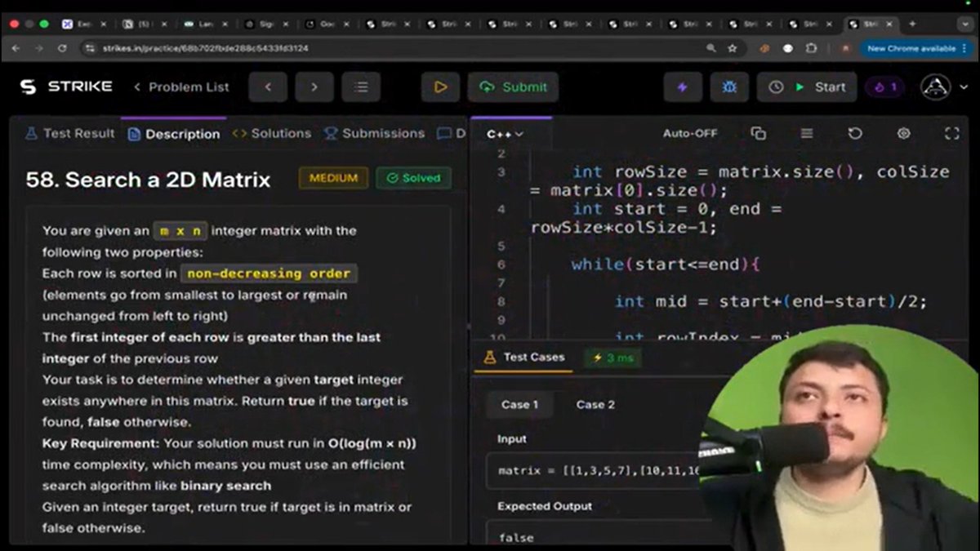Open the editor lines menu dropdown
Screen dimensions: 980x551
(x=806, y=133)
